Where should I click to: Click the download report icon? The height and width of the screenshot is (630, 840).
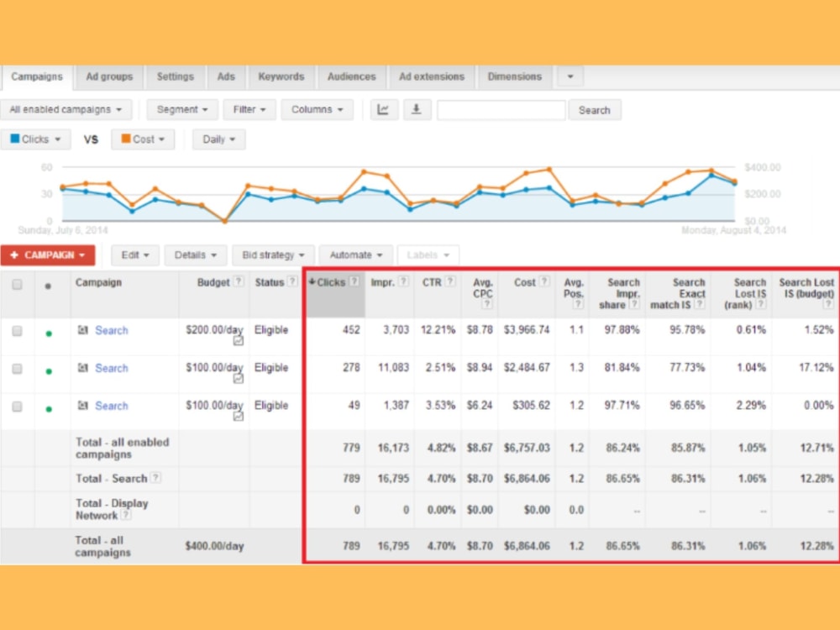pyautogui.click(x=417, y=110)
